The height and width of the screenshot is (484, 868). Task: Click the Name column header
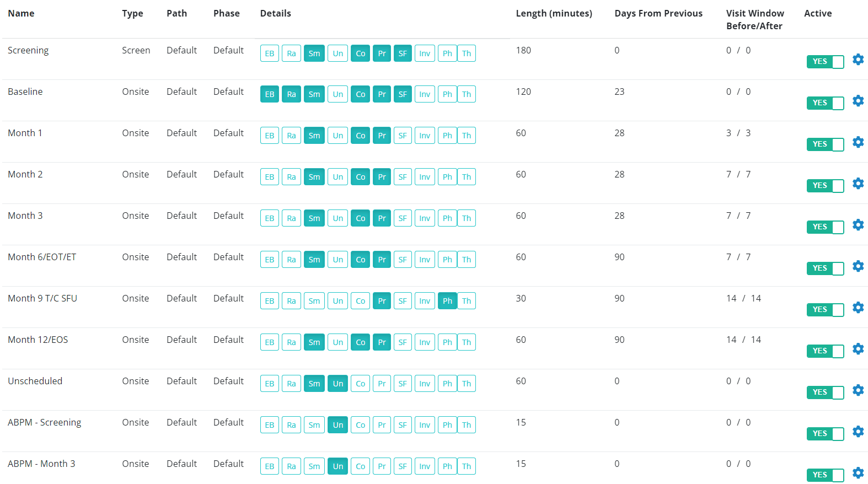[x=21, y=13]
